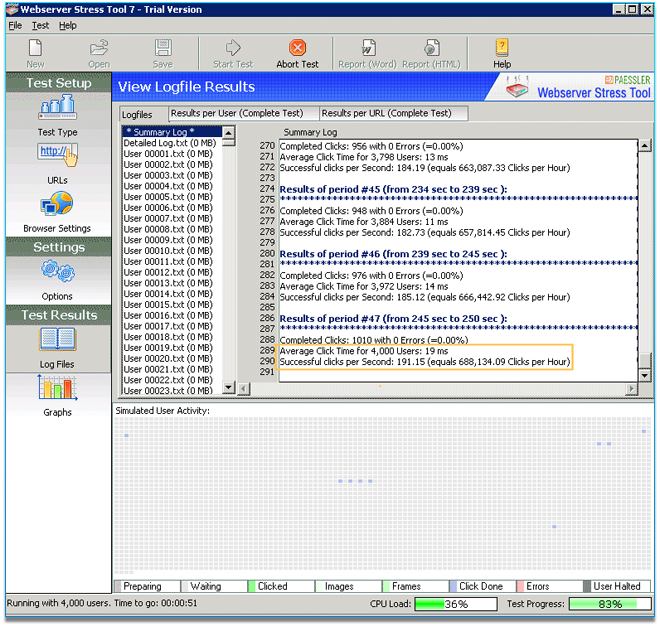Image resolution: width=660 pixels, height=625 pixels.
Task: Click the Settings sidebar header
Action: (x=59, y=247)
